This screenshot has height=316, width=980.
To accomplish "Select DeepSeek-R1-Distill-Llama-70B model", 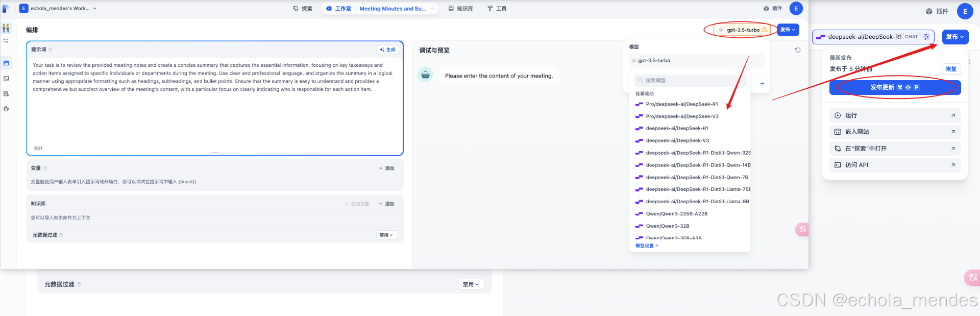I will tap(691, 189).
